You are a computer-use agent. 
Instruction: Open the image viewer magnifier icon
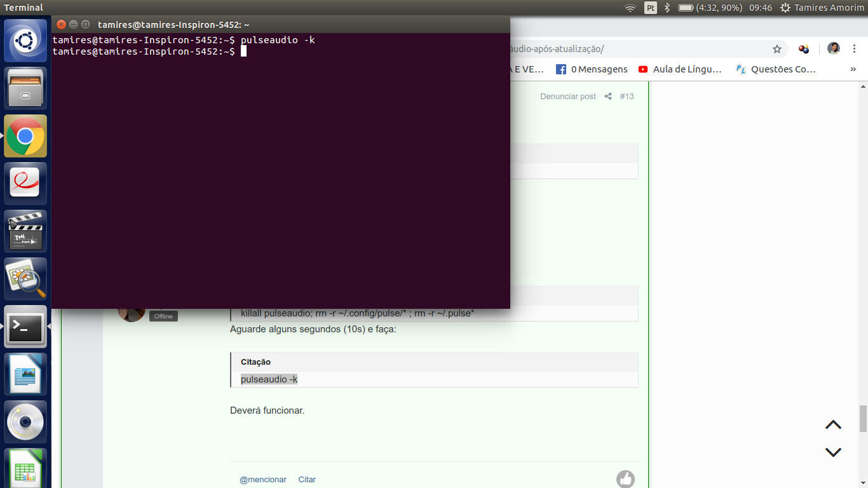pyautogui.click(x=25, y=279)
